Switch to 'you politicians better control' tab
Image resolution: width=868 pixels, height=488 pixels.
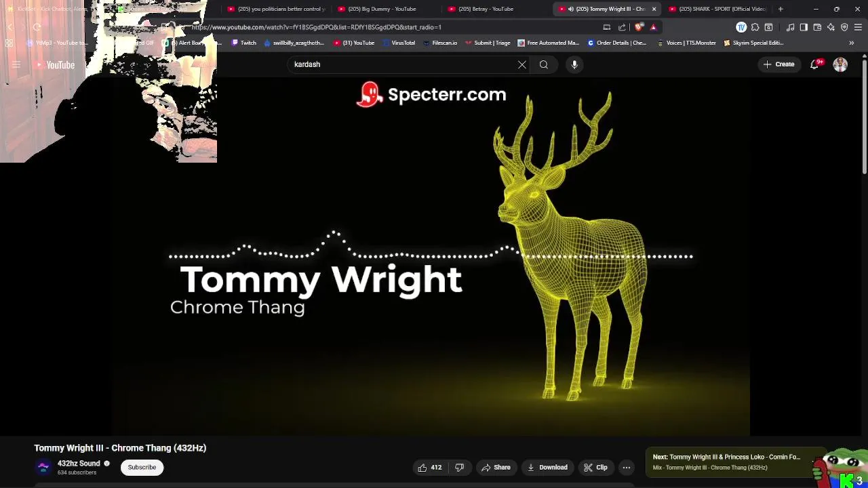tap(276, 9)
